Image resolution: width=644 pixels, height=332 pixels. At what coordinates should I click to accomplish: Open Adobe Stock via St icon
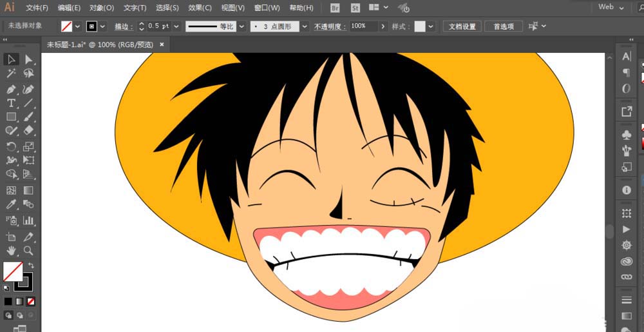tap(355, 8)
